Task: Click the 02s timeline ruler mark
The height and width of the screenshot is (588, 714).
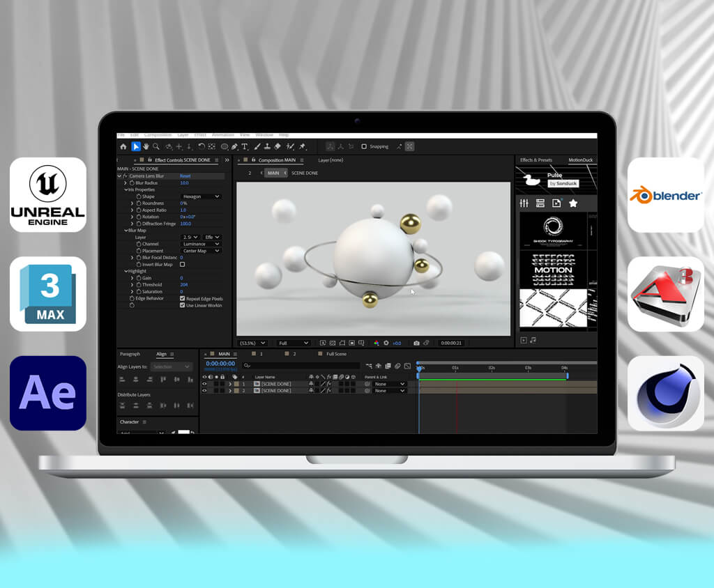Action: click(x=492, y=368)
